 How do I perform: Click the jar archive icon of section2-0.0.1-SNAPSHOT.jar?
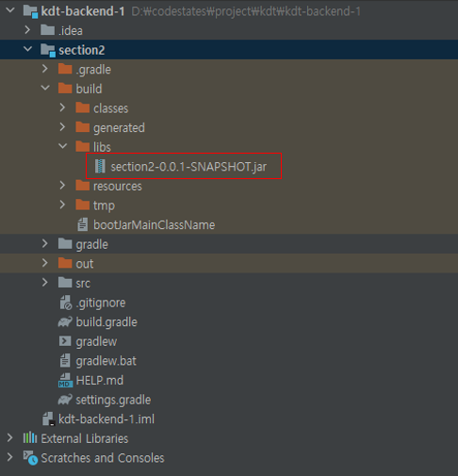[x=100, y=166]
